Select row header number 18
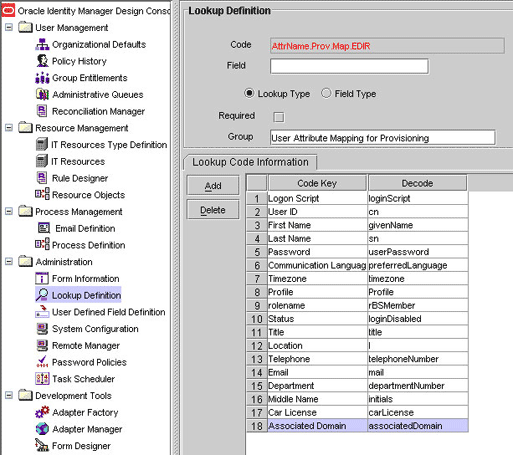Image resolution: width=513 pixels, height=455 pixels. click(257, 426)
